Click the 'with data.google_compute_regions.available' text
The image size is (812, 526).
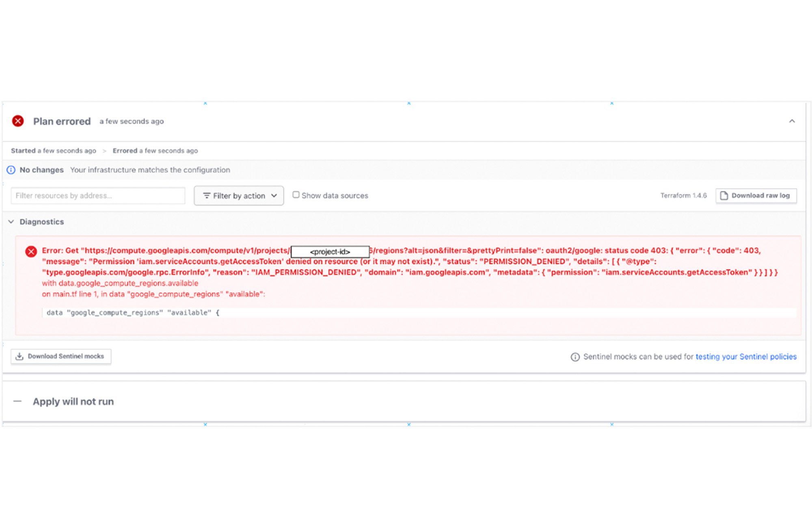coord(120,283)
